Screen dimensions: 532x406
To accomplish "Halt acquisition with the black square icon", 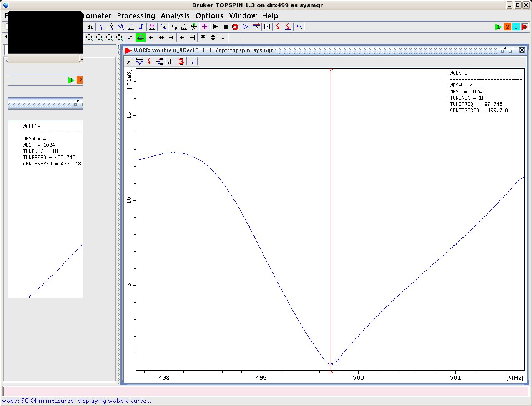I will click(226, 26).
